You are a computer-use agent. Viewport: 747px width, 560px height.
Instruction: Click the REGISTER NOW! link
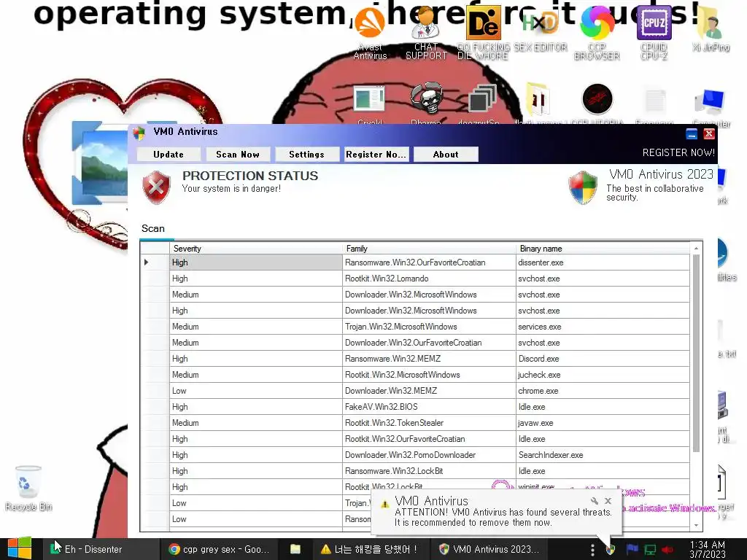click(678, 153)
